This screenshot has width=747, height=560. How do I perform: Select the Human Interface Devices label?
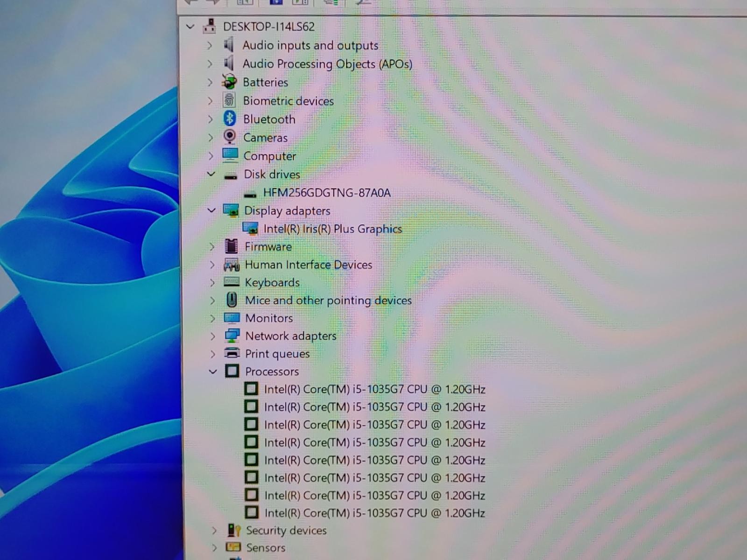click(x=309, y=265)
